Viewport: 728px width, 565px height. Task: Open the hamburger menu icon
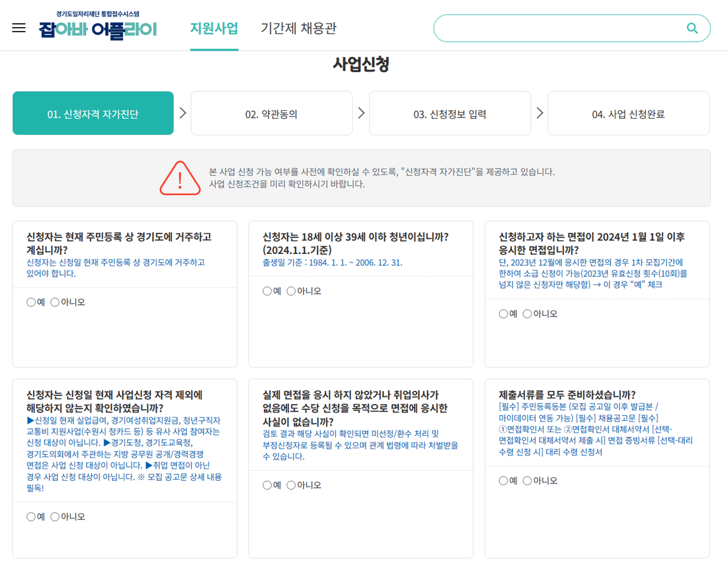19,28
